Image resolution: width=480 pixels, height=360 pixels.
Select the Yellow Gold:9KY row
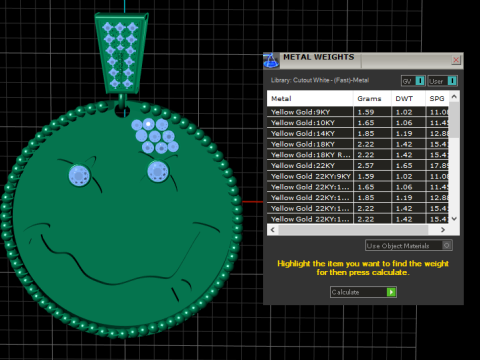[x=358, y=112]
